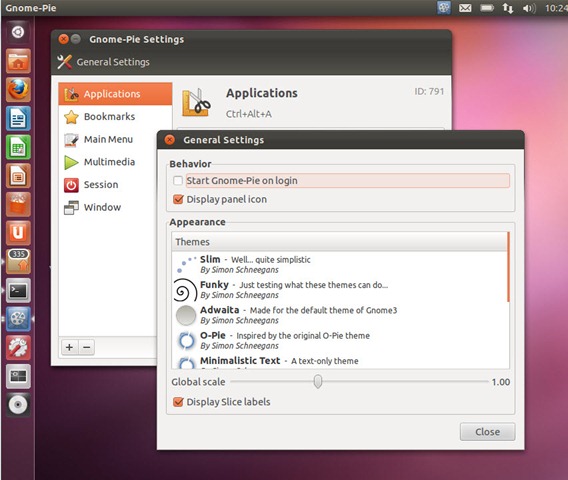Click the ID: 791 label
Screen dimensions: 568x480
coord(429,91)
